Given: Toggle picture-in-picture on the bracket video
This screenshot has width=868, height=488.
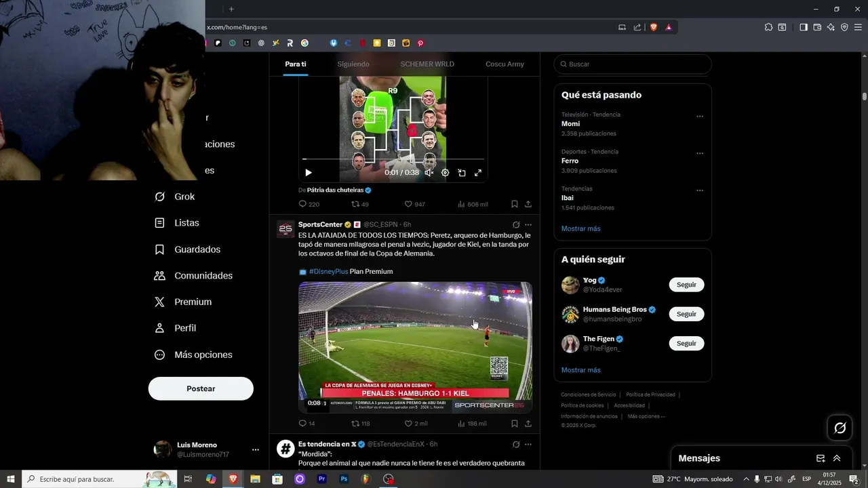Looking at the screenshot, I should [462, 173].
